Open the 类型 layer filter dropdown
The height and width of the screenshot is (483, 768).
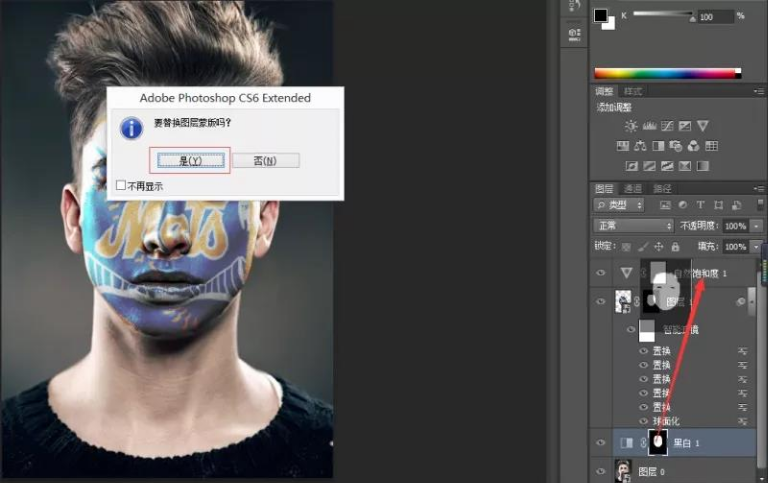(x=619, y=205)
